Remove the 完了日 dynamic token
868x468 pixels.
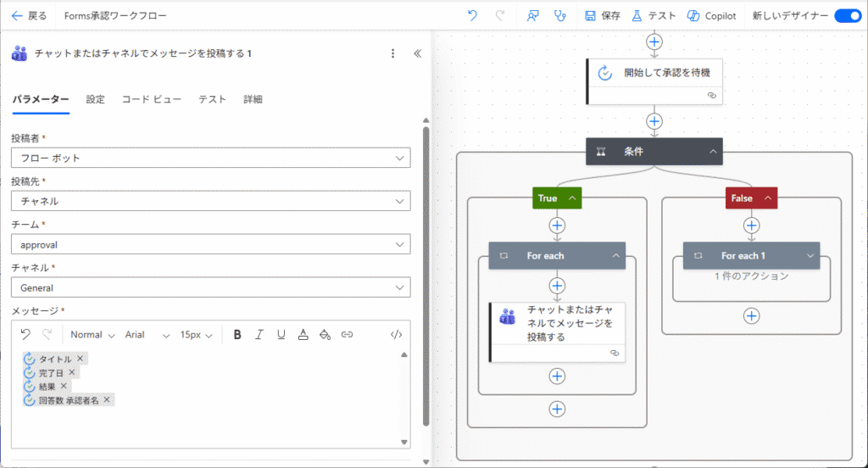[x=72, y=373]
